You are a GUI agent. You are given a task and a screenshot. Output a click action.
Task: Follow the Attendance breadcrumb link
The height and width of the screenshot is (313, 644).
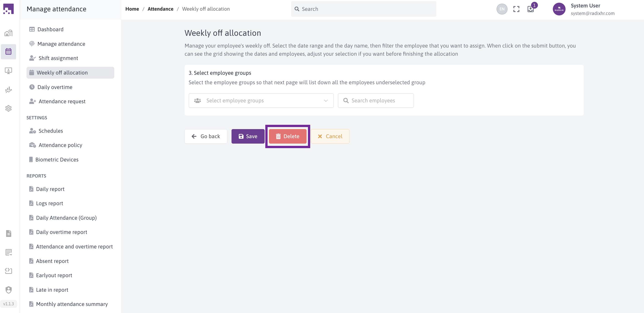pos(160,9)
